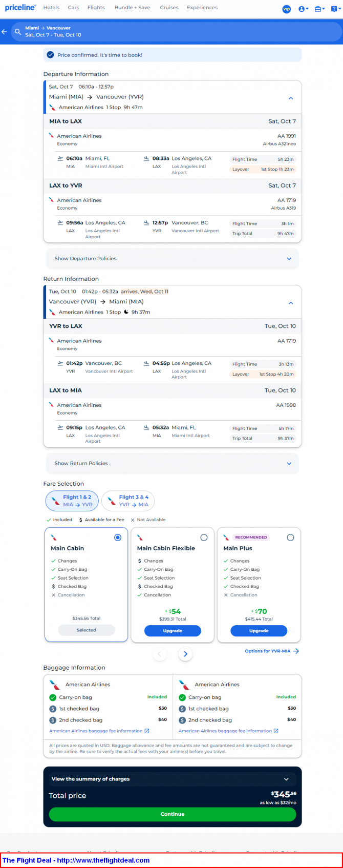Open the help question mark icon
This screenshot has height=868, width=343.
(335, 9)
